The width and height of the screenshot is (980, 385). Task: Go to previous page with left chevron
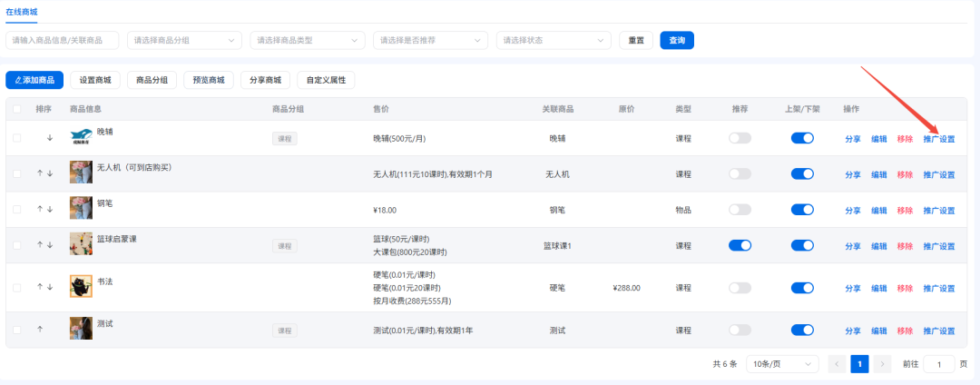pos(837,363)
